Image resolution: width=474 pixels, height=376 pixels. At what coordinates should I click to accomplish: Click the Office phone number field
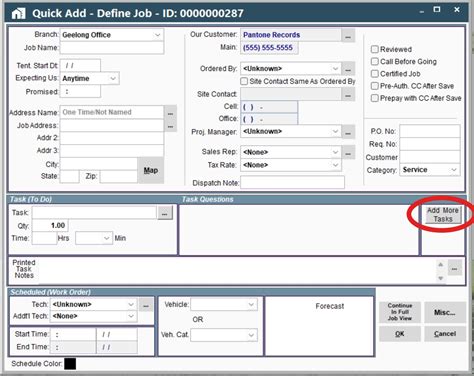pos(269,119)
